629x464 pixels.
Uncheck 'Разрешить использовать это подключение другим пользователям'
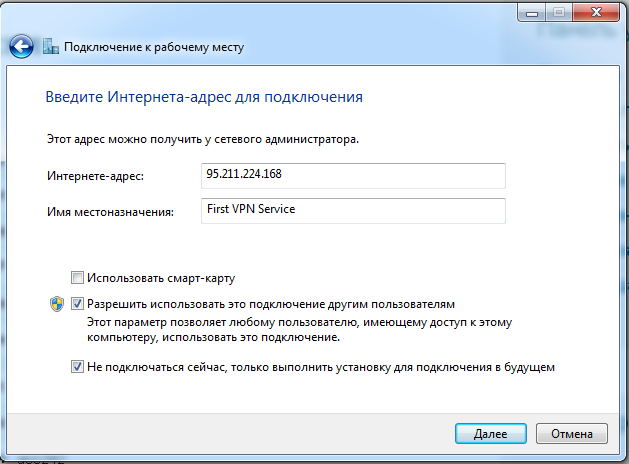(77, 303)
